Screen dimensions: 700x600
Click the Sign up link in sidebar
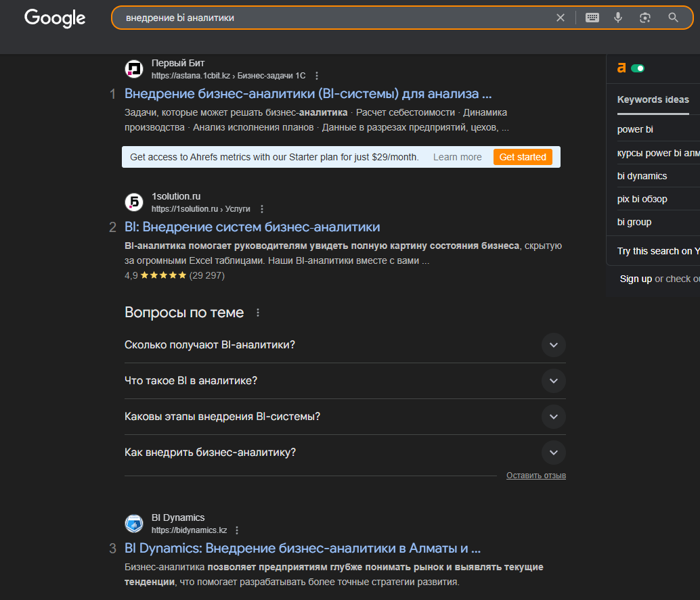tap(636, 279)
